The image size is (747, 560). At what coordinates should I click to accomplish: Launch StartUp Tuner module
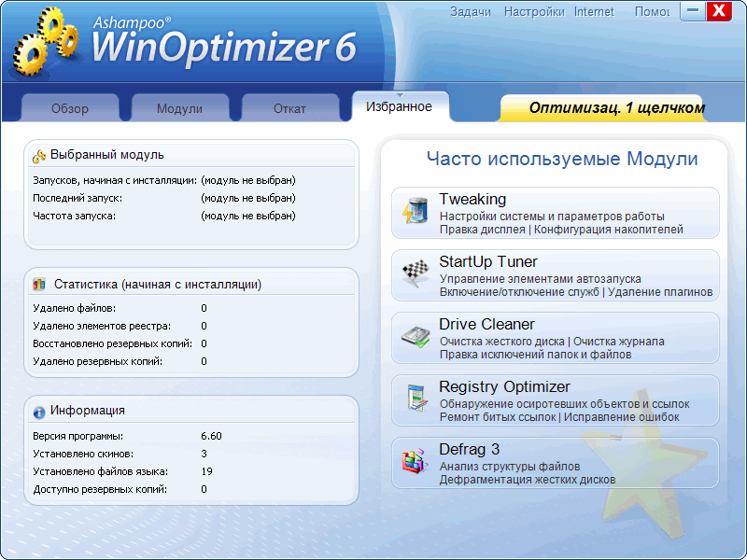(555, 275)
